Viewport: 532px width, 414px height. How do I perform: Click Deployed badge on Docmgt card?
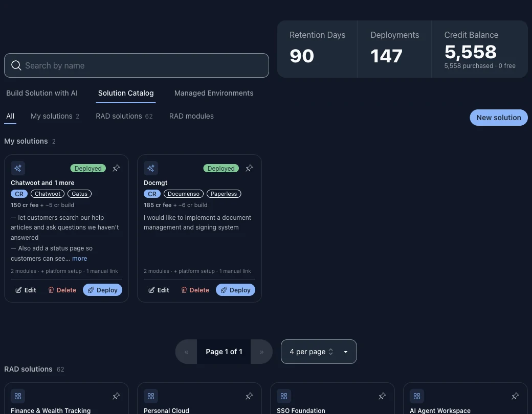221,168
